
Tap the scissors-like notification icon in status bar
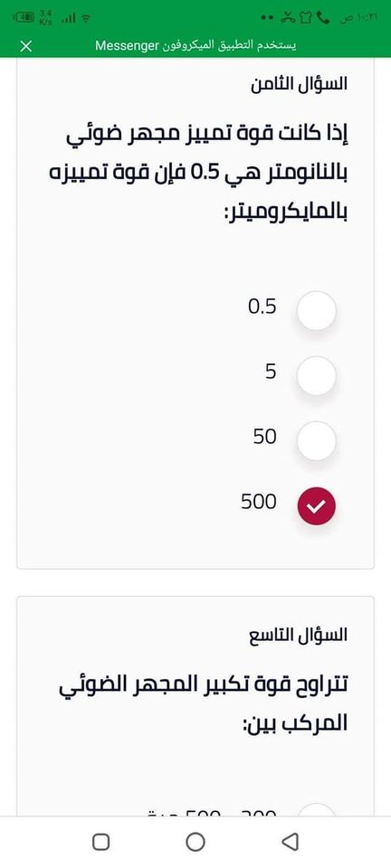286,18
